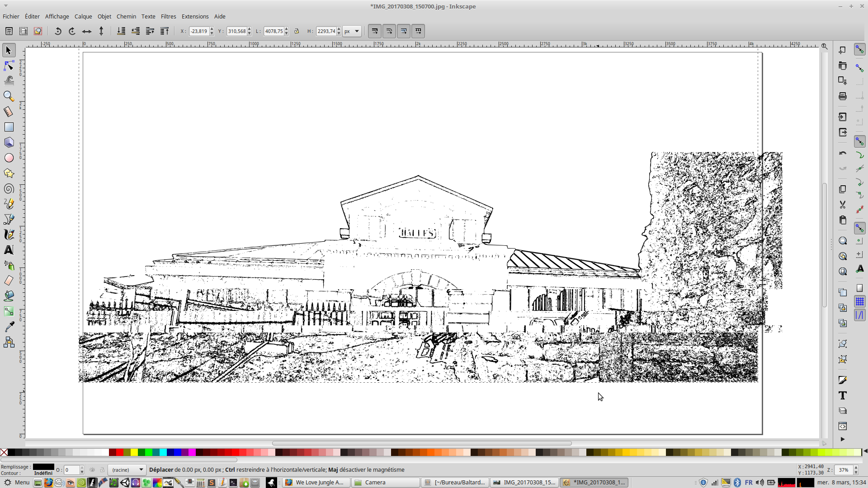This screenshot has height=488, width=868.
Task: Switch to the Camera taskbar window
Action: tap(385, 483)
